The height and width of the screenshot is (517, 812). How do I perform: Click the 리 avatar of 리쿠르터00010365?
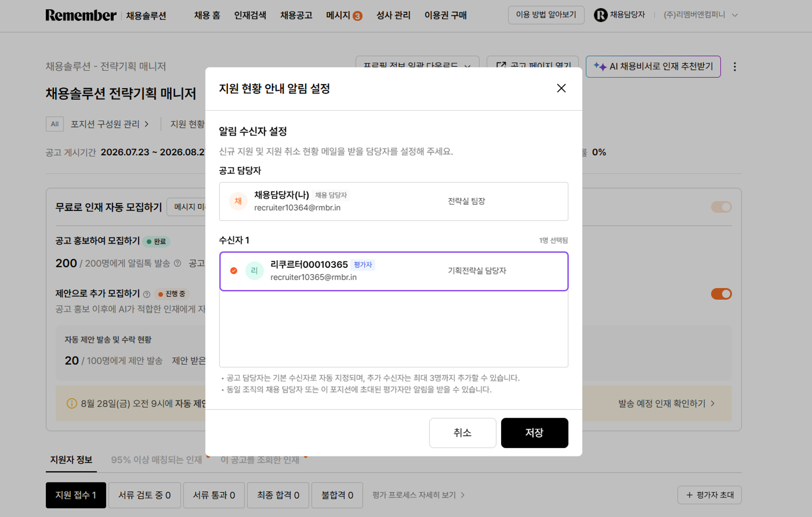click(254, 271)
